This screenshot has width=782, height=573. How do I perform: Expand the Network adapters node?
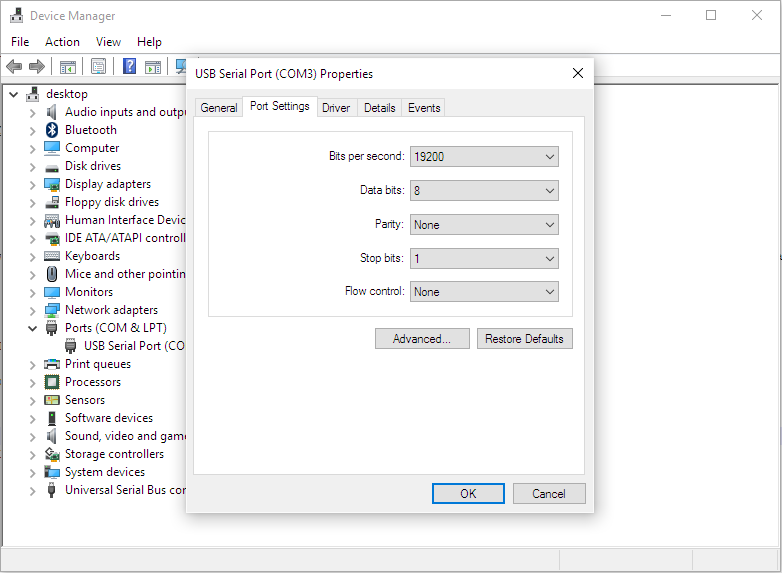pos(32,311)
